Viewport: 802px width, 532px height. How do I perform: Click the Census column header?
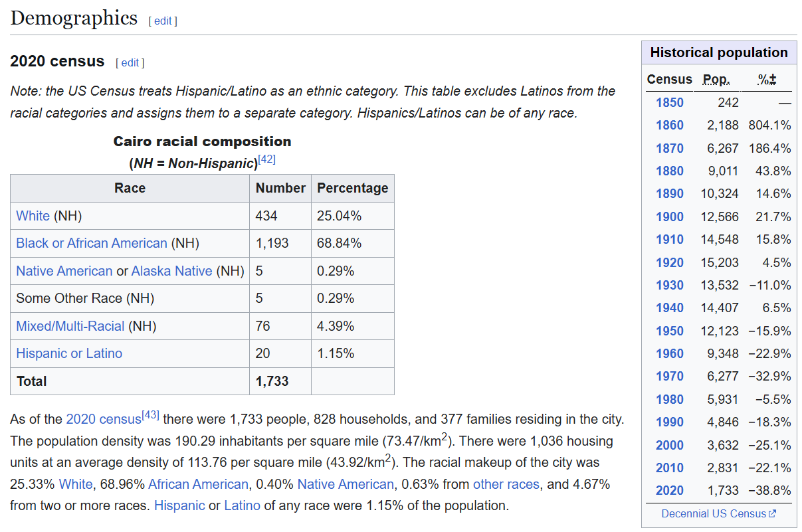click(x=670, y=79)
